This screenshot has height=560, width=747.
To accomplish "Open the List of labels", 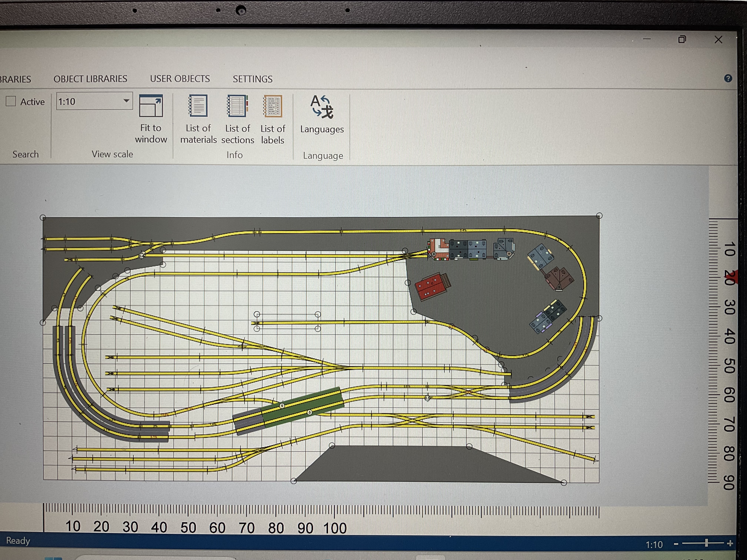I will click(x=273, y=119).
